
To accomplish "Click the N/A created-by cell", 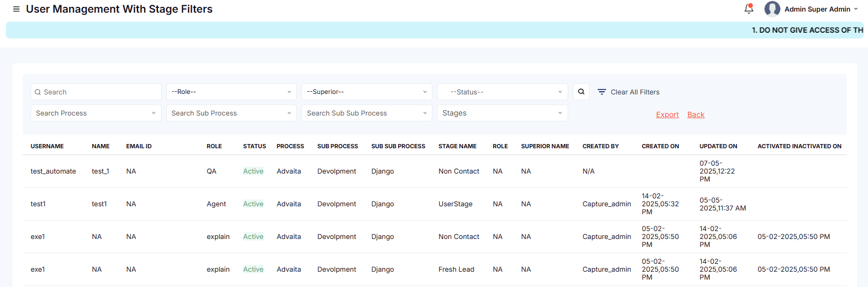I will tap(589, 171).
